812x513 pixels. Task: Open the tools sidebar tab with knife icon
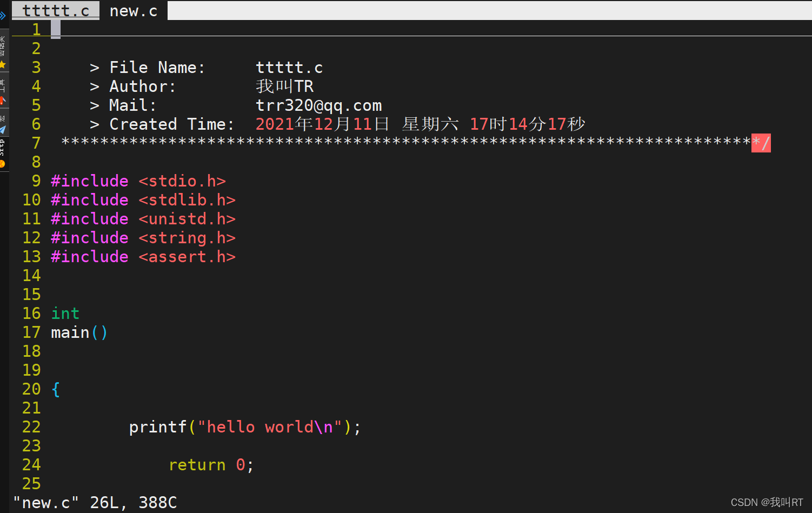(3, 91)
